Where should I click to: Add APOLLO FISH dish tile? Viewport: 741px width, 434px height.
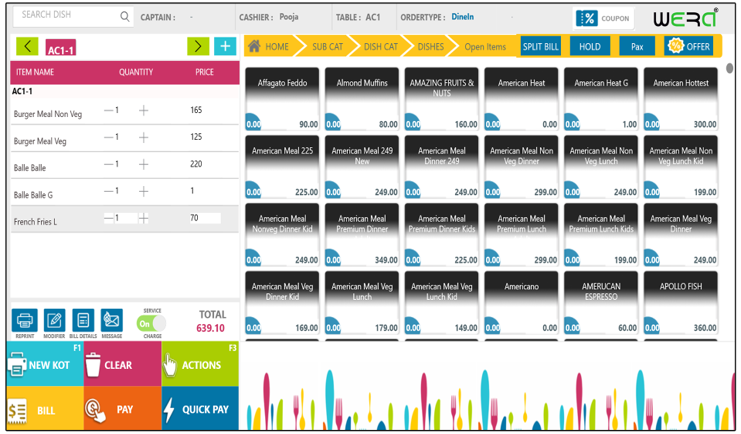[x=681, y=303]
